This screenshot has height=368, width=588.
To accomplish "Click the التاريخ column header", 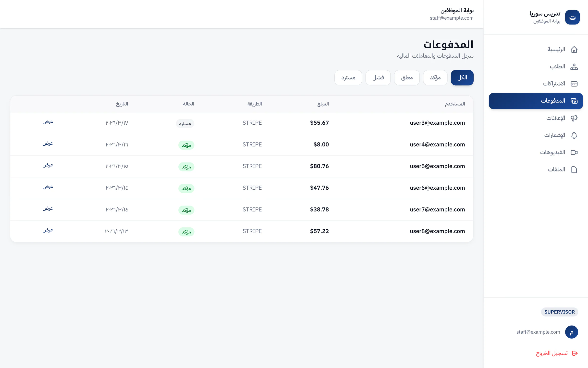I will tap(122, 104).
